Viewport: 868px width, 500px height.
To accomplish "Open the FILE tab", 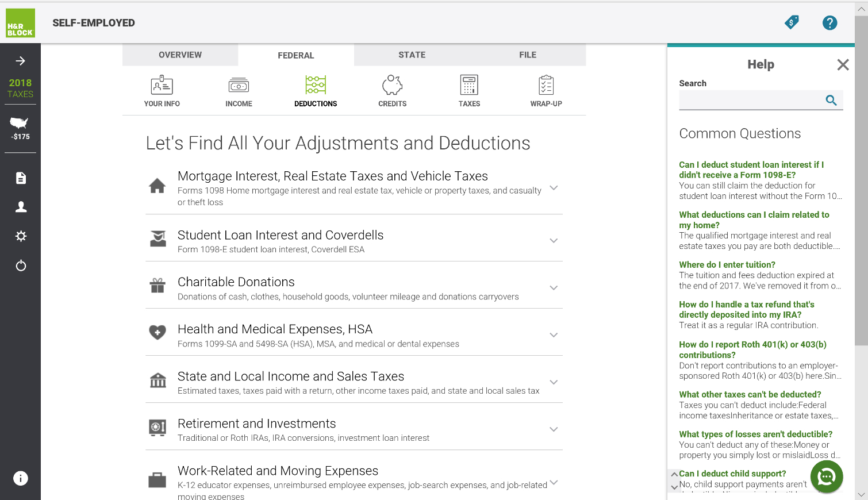I will click(527, 55).
